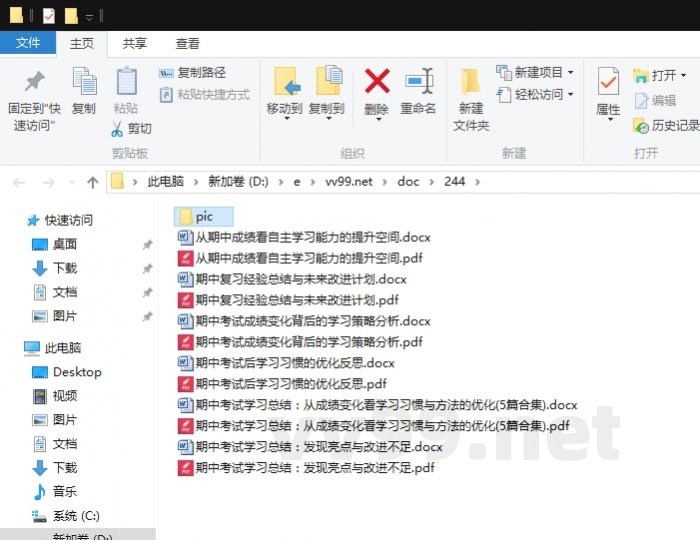Select 发现亮点与改进不足.pdf file
The height and width of the screenshot is (540, 700).
pyautogui.click(x=306, y=468)
